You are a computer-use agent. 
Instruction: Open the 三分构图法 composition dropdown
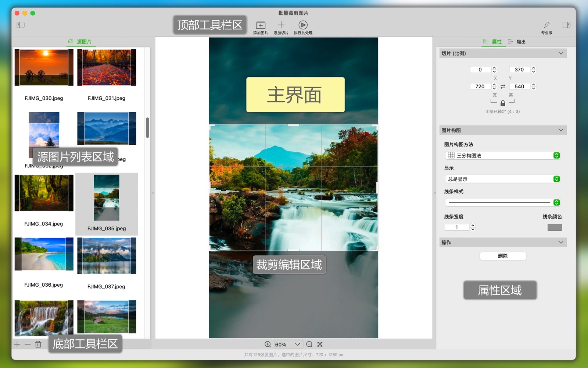tap(556, 156)
